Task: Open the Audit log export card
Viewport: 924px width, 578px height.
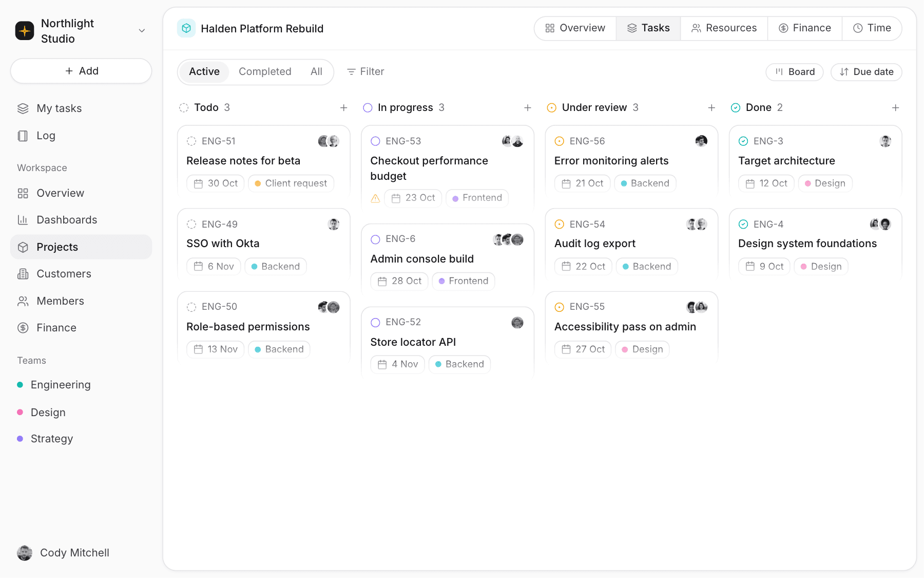Action: [x=631, y=244]
